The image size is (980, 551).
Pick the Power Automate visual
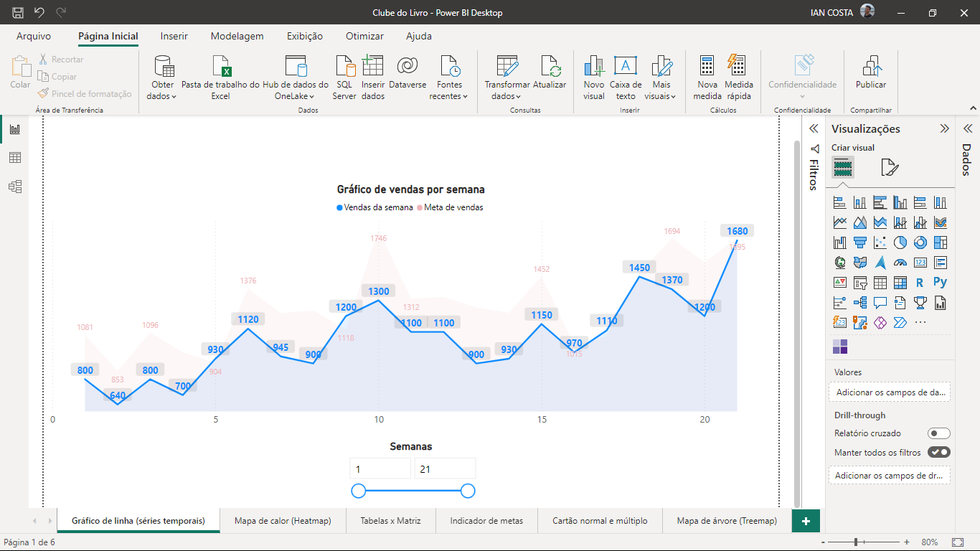click(900, 323)
